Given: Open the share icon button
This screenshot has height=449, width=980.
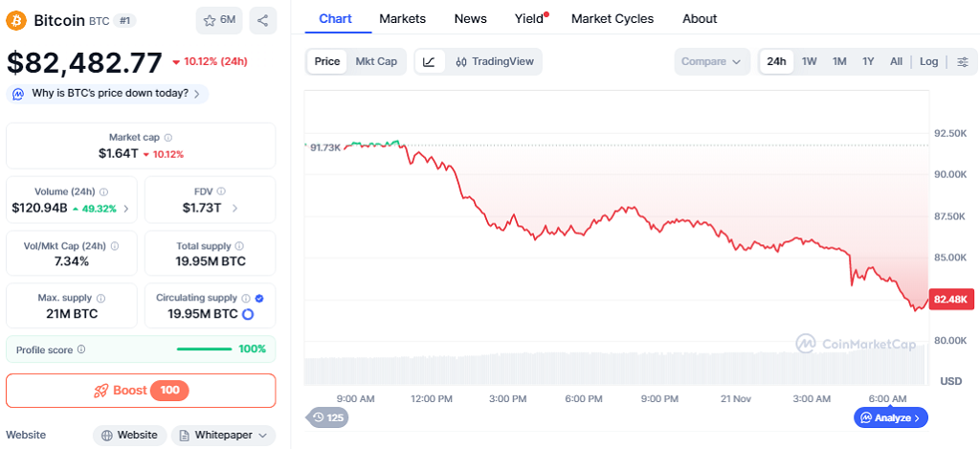Looking at the screenshot, I should [x=262, y=21].
